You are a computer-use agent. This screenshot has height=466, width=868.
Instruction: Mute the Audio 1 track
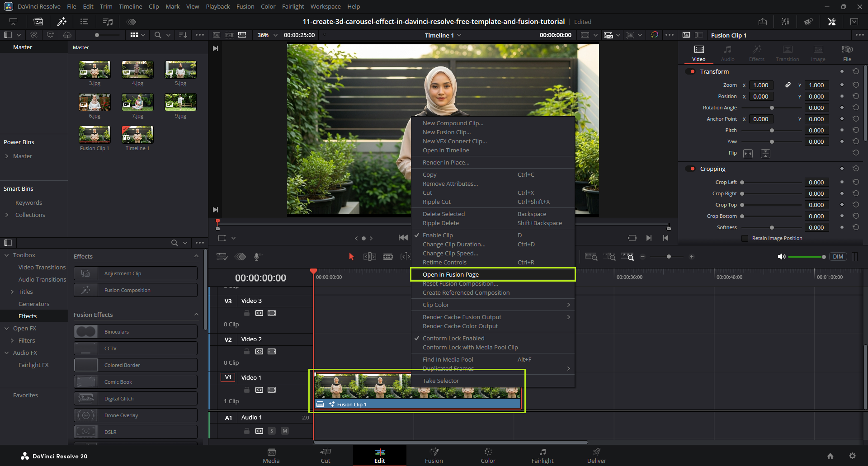point(285,431)
